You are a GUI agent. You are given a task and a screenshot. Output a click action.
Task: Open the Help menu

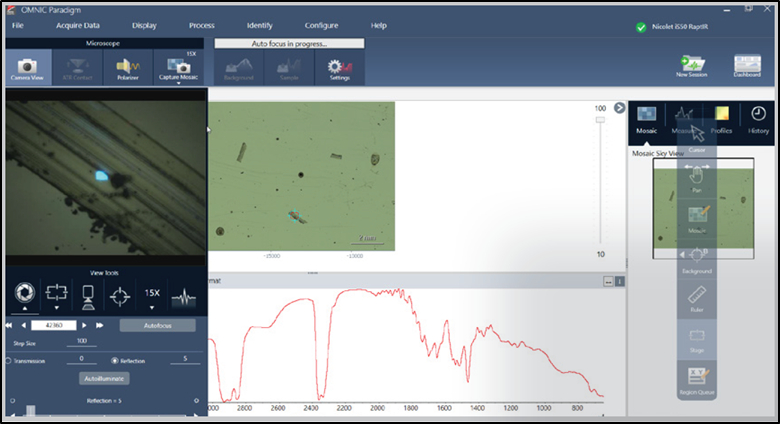point(379,25)
